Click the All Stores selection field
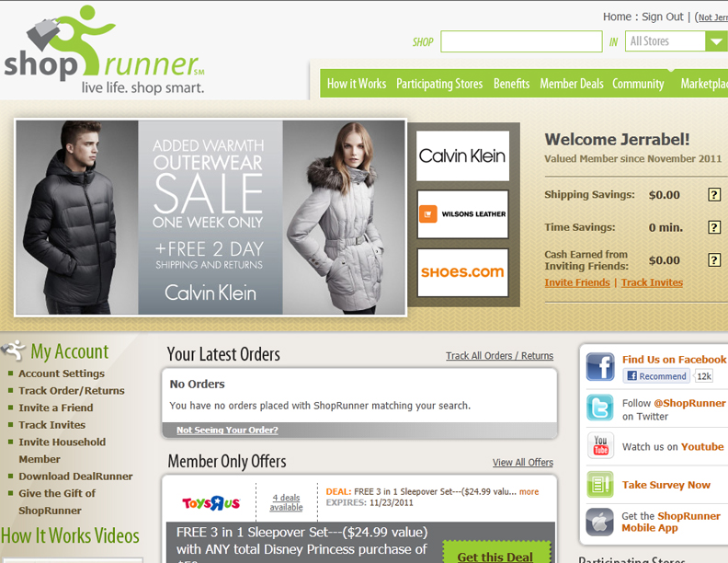728x563 pixels. tap(665, 41)
